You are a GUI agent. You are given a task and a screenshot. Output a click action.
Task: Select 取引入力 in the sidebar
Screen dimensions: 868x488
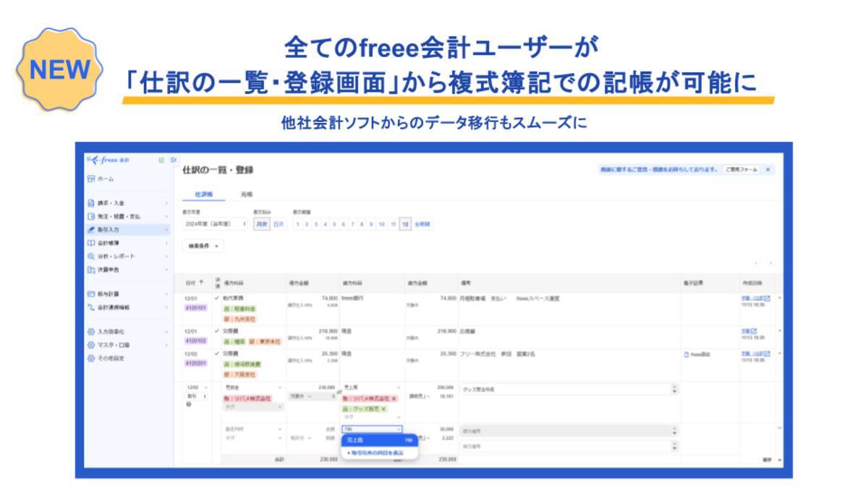click(x=109, y=228)
